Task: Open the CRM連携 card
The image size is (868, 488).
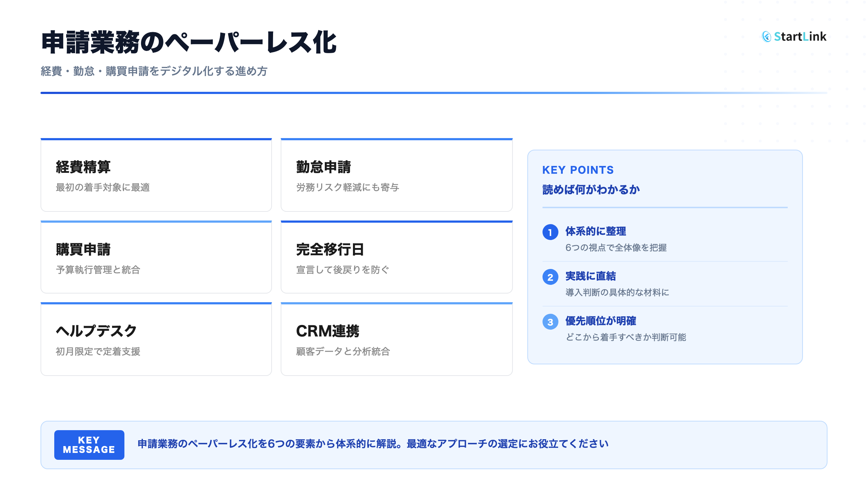Action: (396, 339)
